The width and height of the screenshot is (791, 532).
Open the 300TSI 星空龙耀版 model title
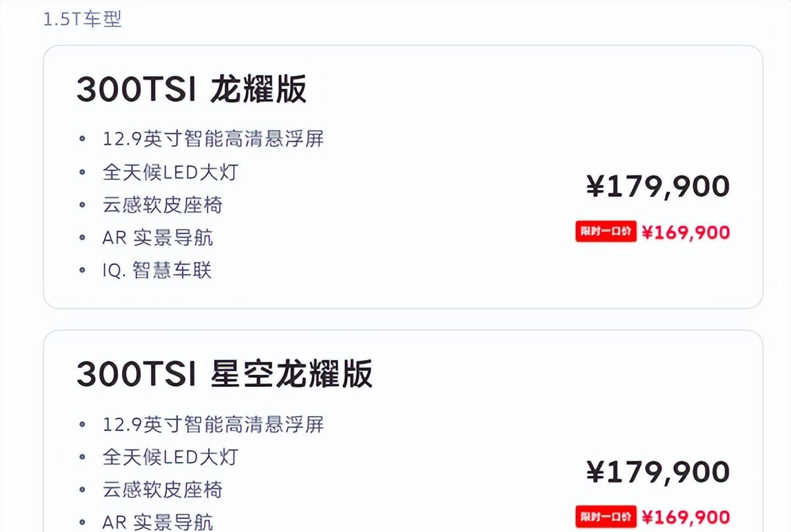225,373
